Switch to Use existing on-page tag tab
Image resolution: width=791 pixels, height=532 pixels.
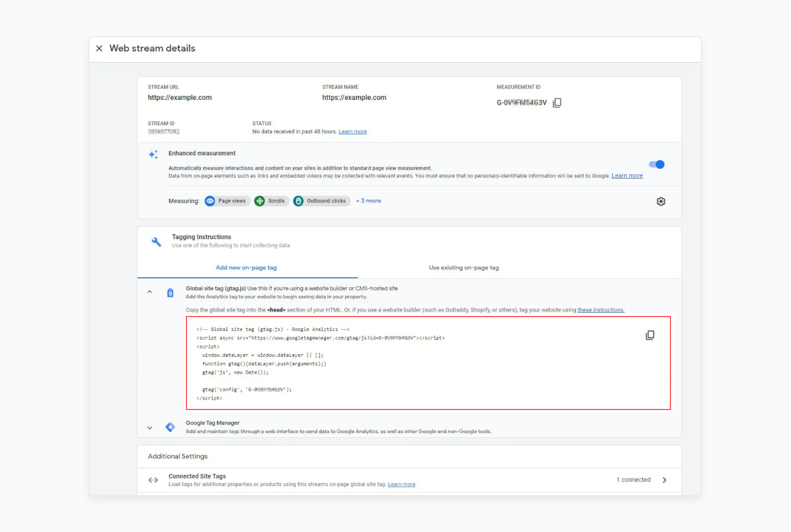464,268
